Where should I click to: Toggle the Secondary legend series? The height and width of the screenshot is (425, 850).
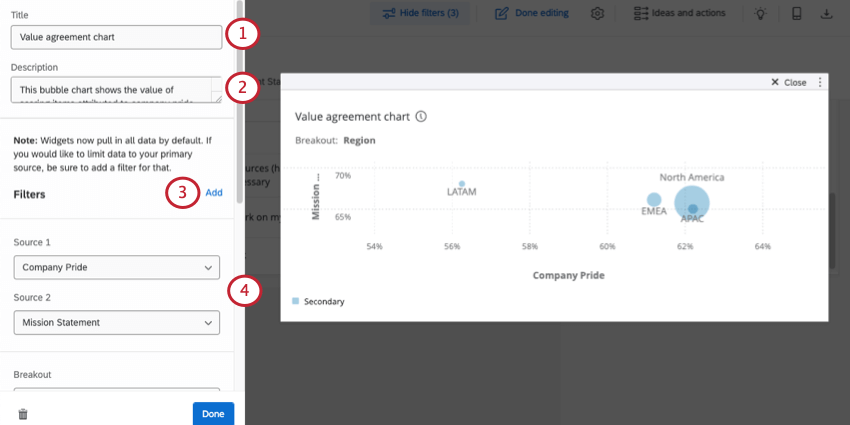click(318, 301)
